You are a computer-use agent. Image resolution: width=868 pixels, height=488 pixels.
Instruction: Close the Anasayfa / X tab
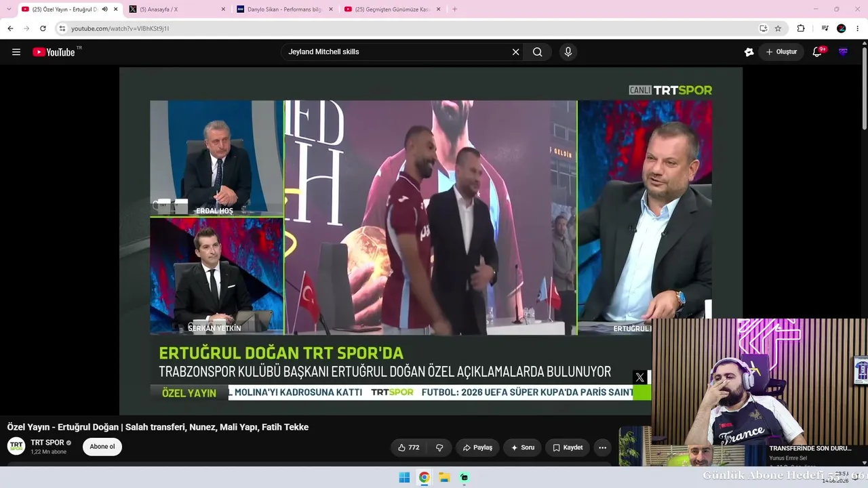223,9
